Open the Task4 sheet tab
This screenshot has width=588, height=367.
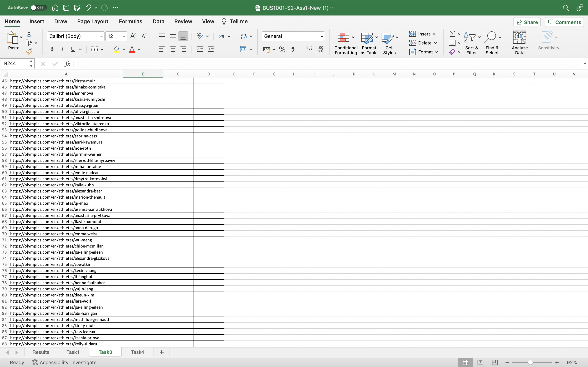[137, 352]
